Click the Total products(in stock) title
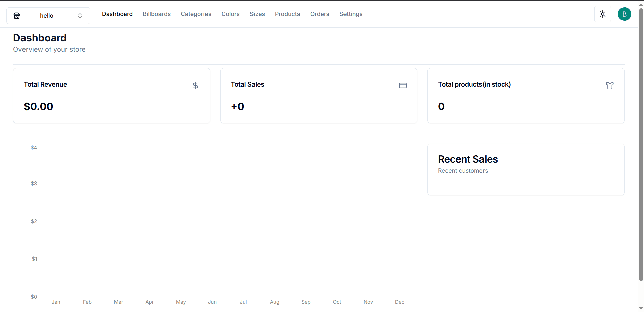Screen dimensions: 644x312 click(474, 84)
